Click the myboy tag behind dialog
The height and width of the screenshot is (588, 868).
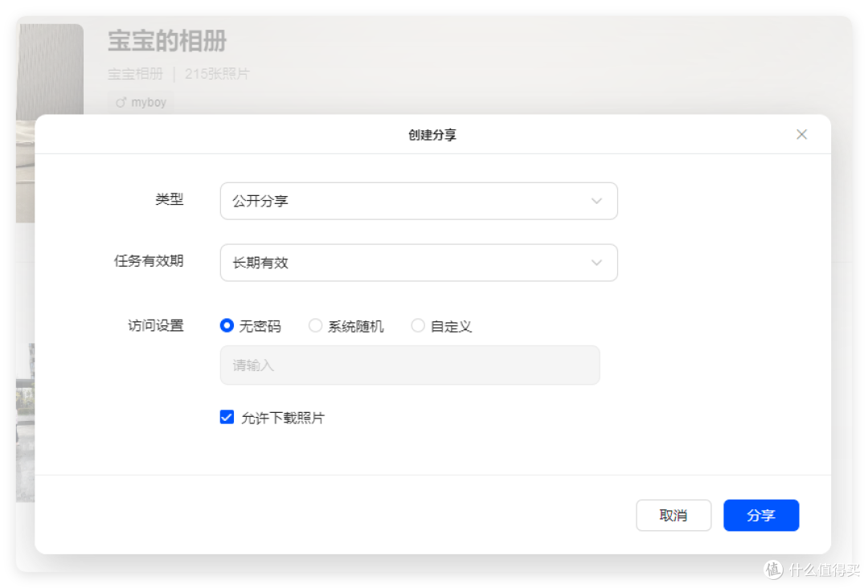pos(141,102)
